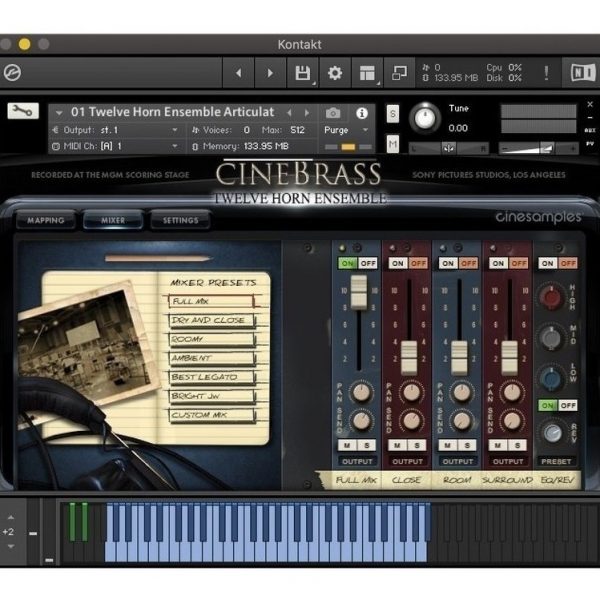The height and width of the screenshot is (600, 600).
Task: Click the camera snapshot icon
Action: click(x=333, y=113)
